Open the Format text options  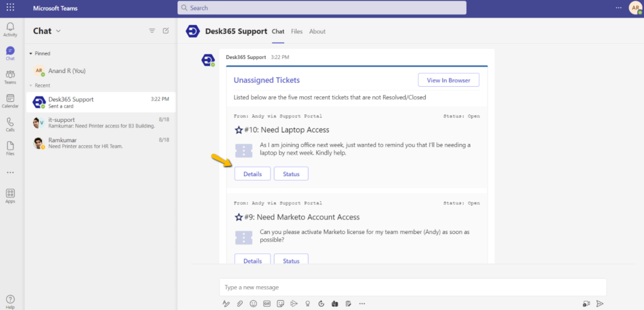(x=226, y=304)
